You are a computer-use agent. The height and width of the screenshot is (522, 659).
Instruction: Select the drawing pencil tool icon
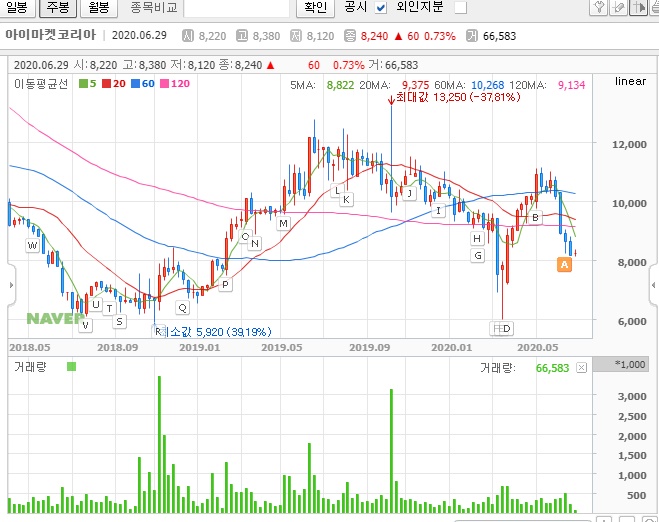pyautogui.click(x=618, y=7)
